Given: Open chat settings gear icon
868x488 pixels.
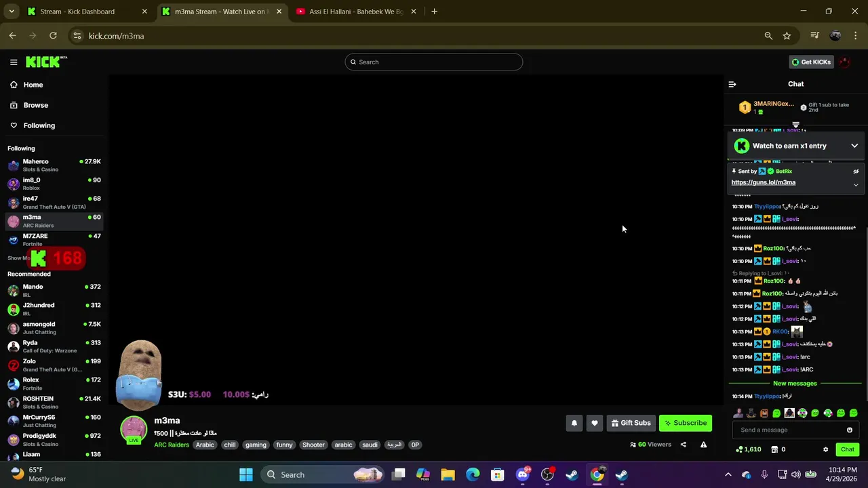Looking at the screenshot, I should (x=825, y=449).
